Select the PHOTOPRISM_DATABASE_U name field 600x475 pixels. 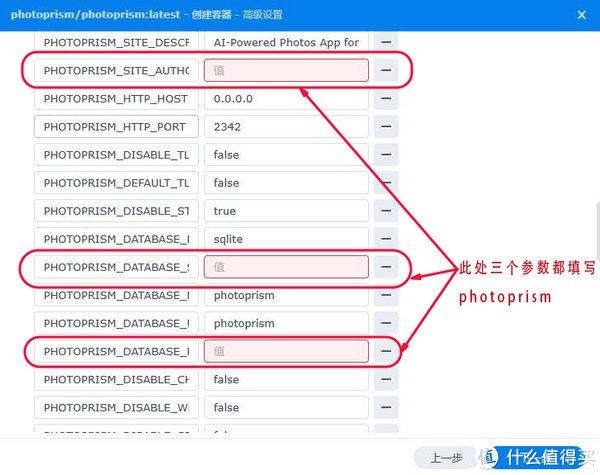pos(116,323)
